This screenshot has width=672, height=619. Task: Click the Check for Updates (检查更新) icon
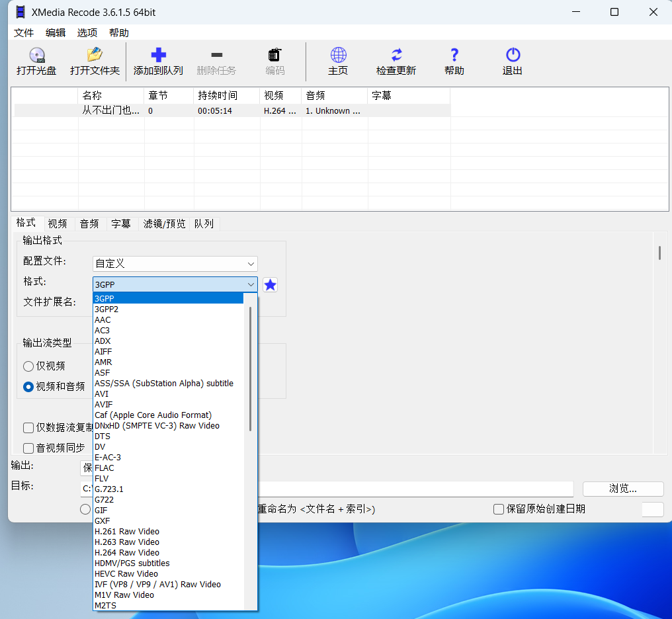coord(396,55)
